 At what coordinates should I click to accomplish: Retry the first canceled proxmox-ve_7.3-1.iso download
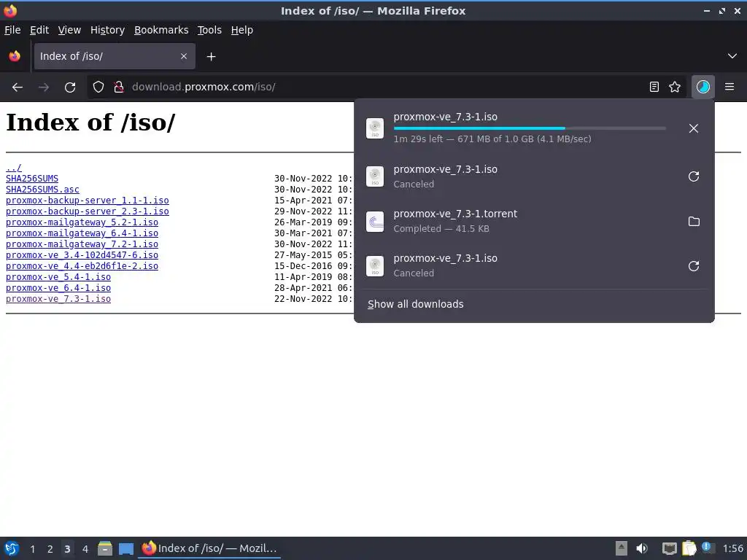pos(694,176)
